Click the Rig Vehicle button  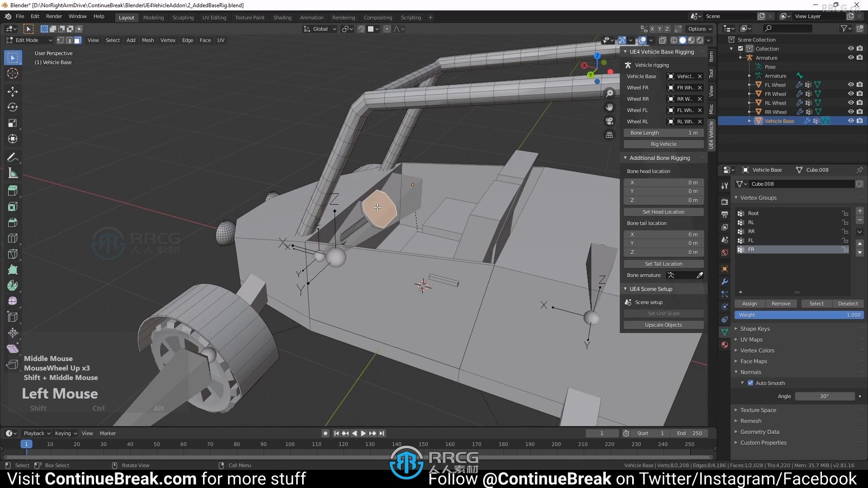[x=664, y=144]
